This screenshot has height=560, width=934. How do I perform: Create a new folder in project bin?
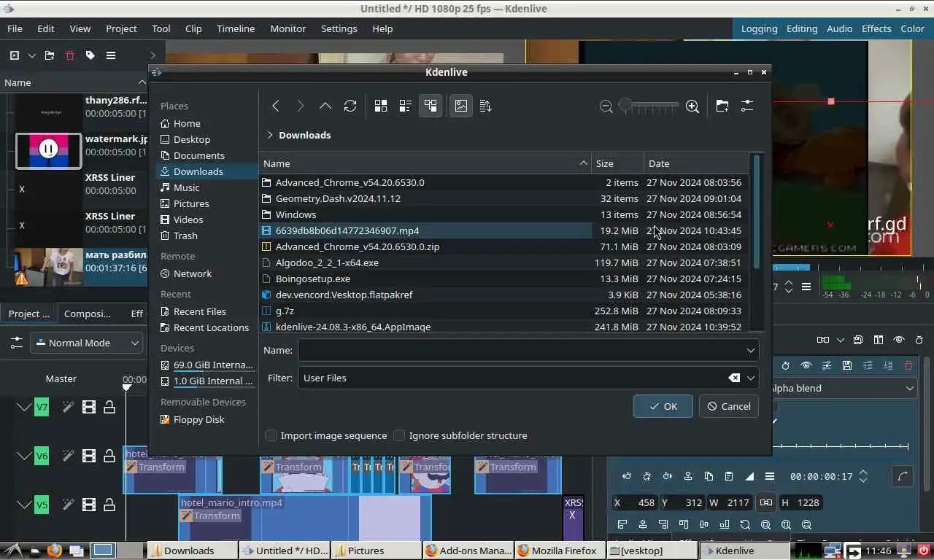(x=50, y=55)
